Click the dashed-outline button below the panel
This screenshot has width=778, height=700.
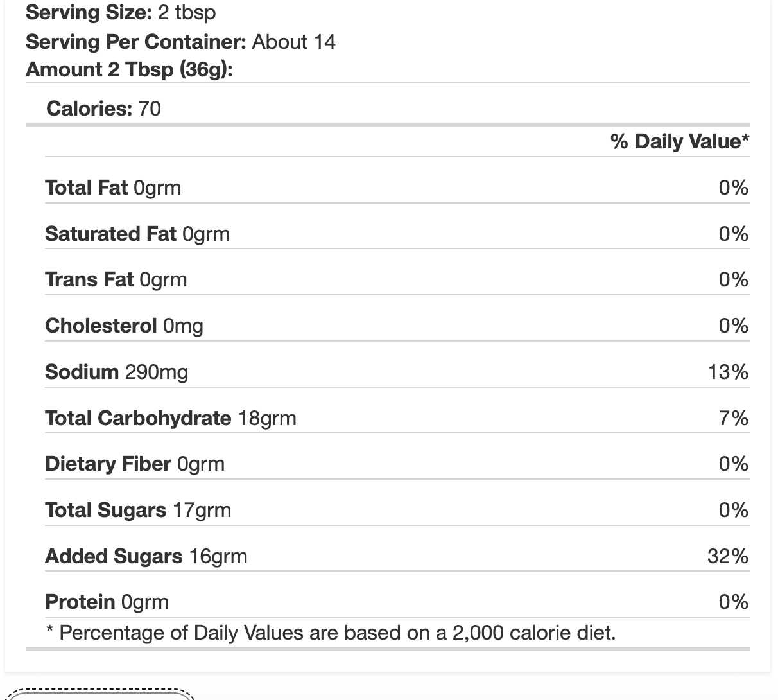(x=99, y=695)
